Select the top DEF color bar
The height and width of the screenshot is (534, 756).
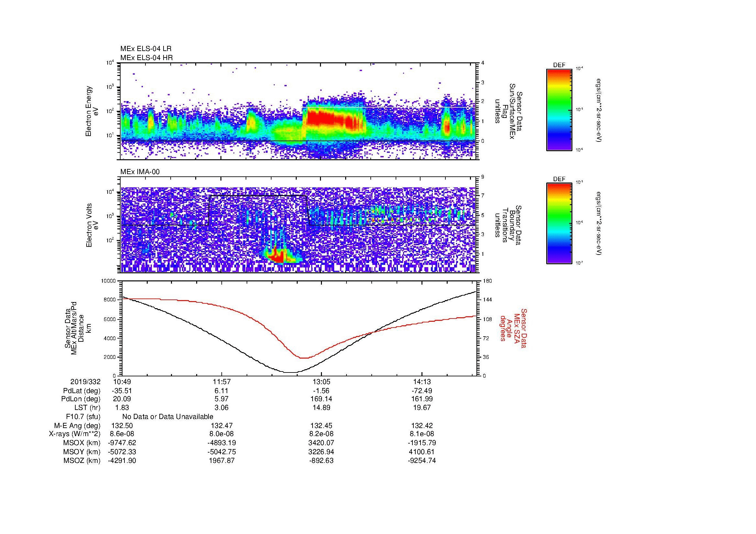point(559,110)
